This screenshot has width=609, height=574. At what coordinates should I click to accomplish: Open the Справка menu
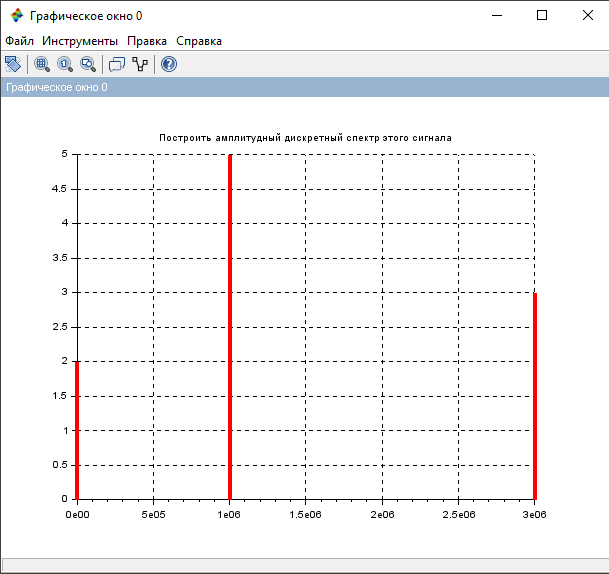199,41
